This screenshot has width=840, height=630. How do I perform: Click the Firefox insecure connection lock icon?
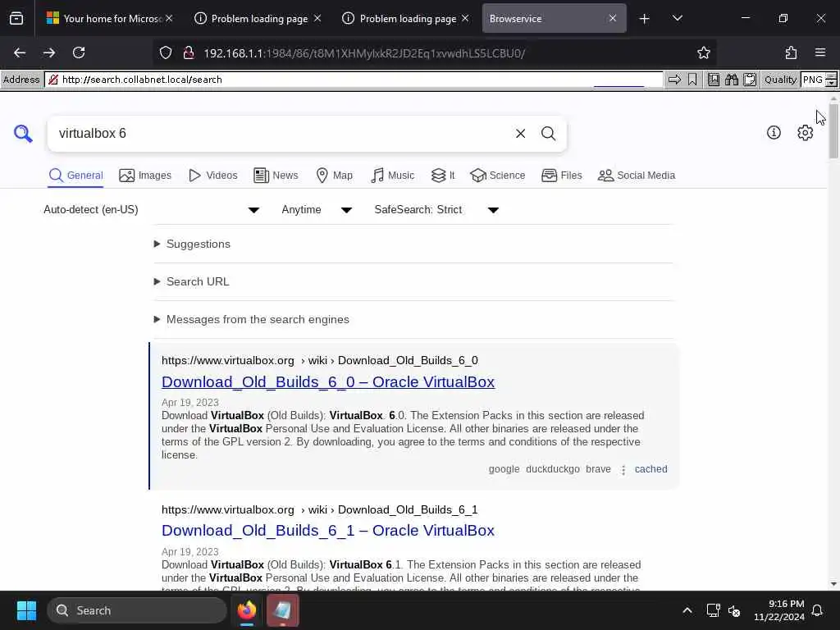(188, 52)
